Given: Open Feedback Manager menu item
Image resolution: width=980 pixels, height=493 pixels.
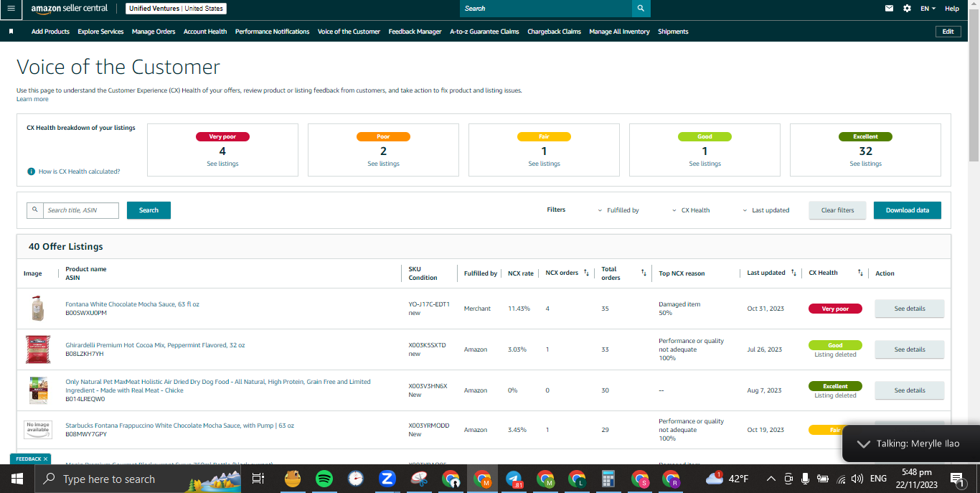Looking at the screenshot, I should pos(415,32).
